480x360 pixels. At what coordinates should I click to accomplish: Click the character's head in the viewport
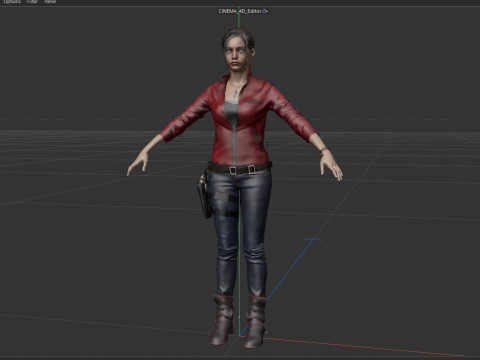238,50
